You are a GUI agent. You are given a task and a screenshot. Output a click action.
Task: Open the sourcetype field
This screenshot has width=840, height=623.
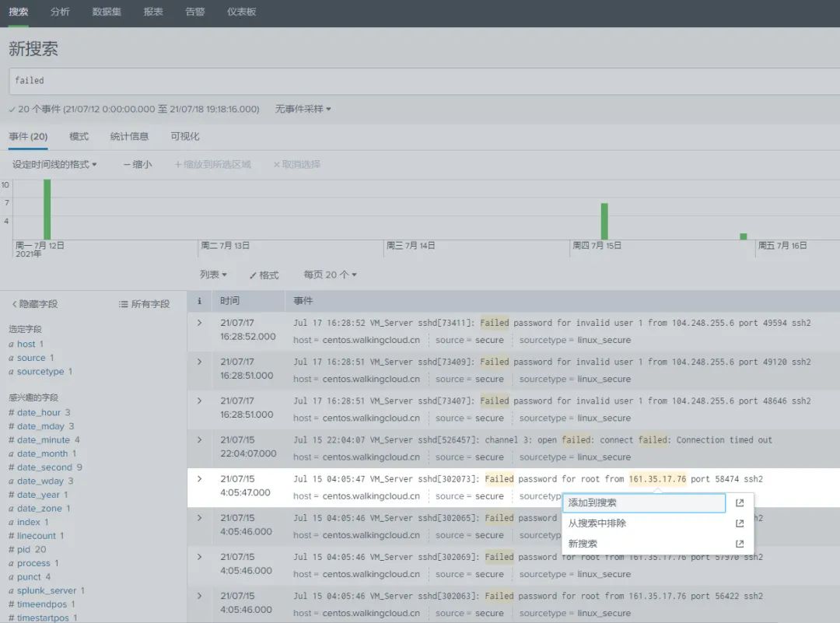coord(40,372)
